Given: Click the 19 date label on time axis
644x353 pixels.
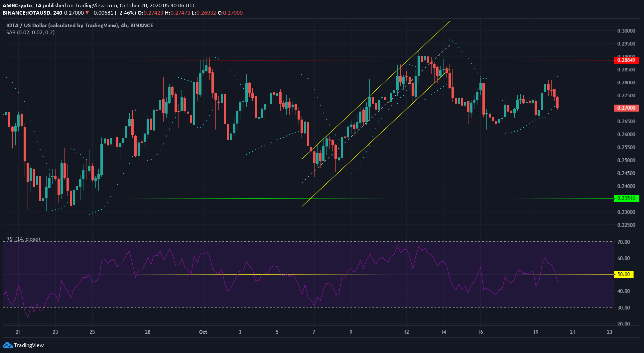Looking at the screenshot, I should [536, 332].
